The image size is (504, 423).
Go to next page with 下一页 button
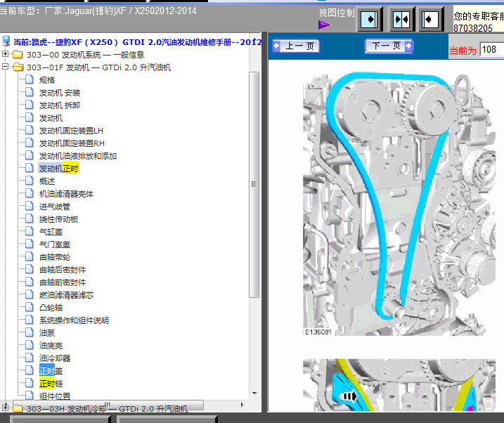tap(389, 46)
